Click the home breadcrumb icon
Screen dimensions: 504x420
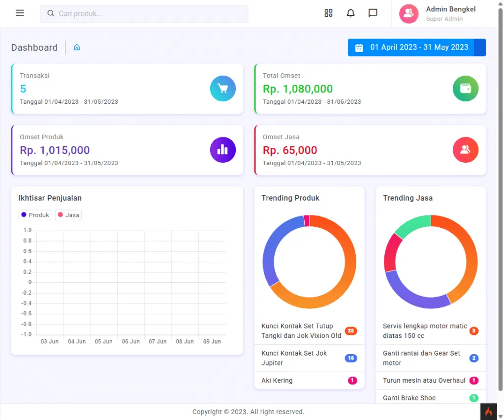[77, 48]
